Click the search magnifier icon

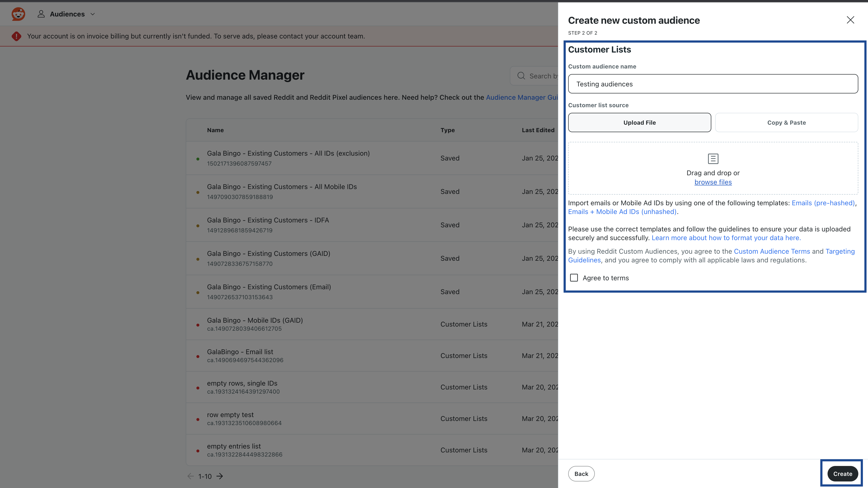pos(521,76)
